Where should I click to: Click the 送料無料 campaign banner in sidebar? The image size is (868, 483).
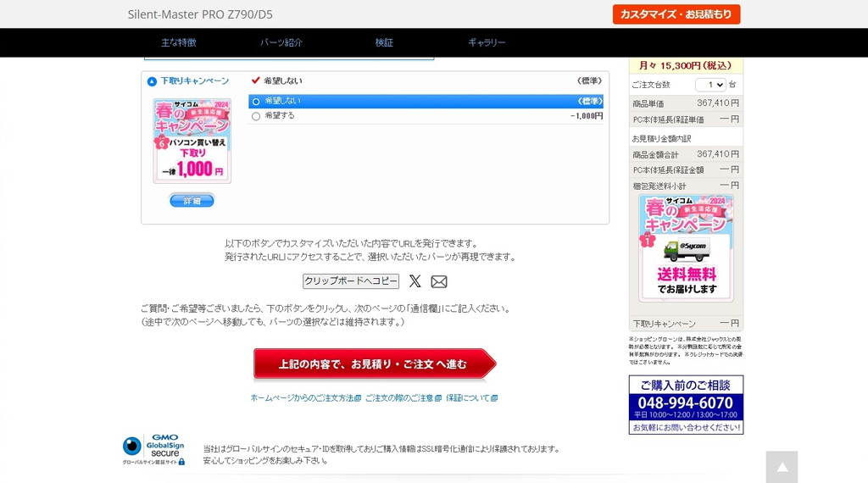(x=686, y=248)
